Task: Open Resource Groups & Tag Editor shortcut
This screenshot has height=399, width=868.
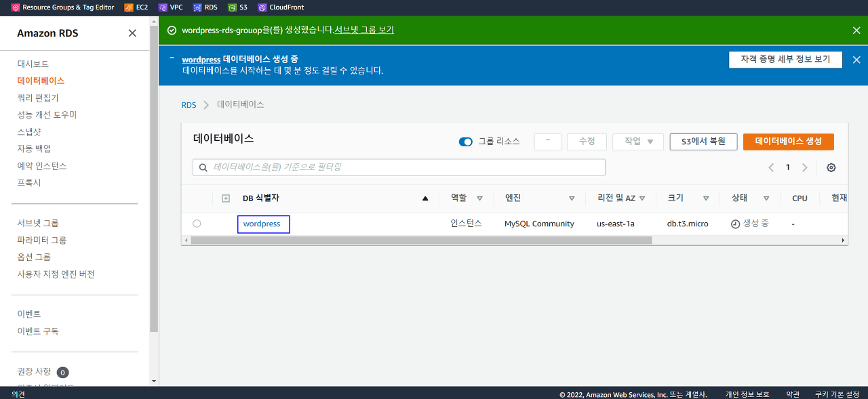Action: point(64,7)
